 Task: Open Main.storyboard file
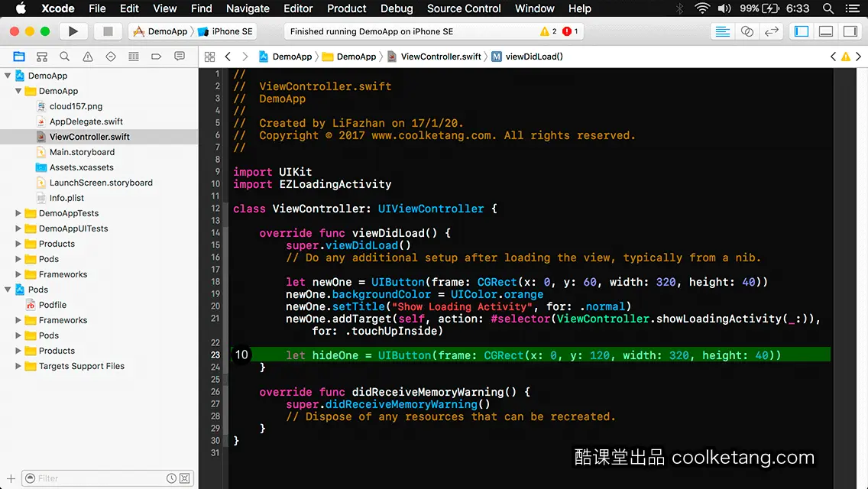pyautogui.click(x=82, y=152)
